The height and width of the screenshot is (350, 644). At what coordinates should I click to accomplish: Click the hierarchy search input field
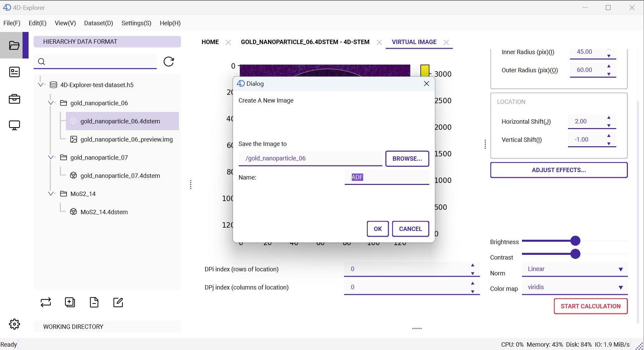pyautogui.click(x=95, y=62)
